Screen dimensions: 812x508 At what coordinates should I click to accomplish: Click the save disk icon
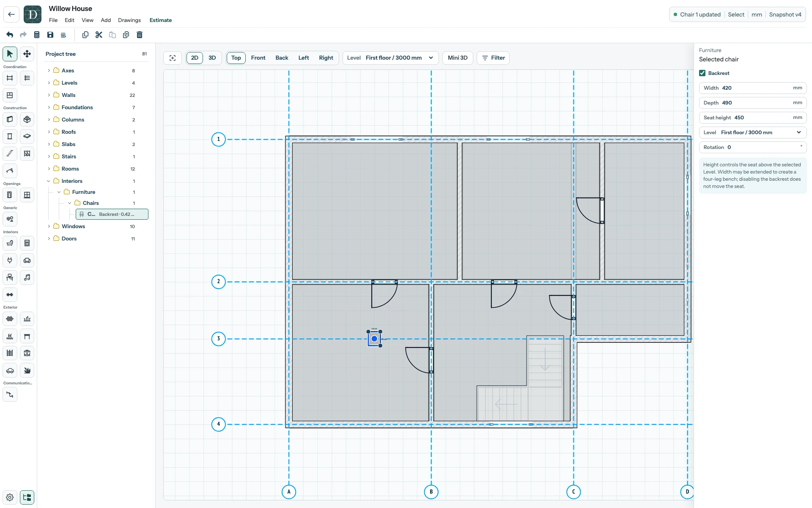(x=50, y=35)
